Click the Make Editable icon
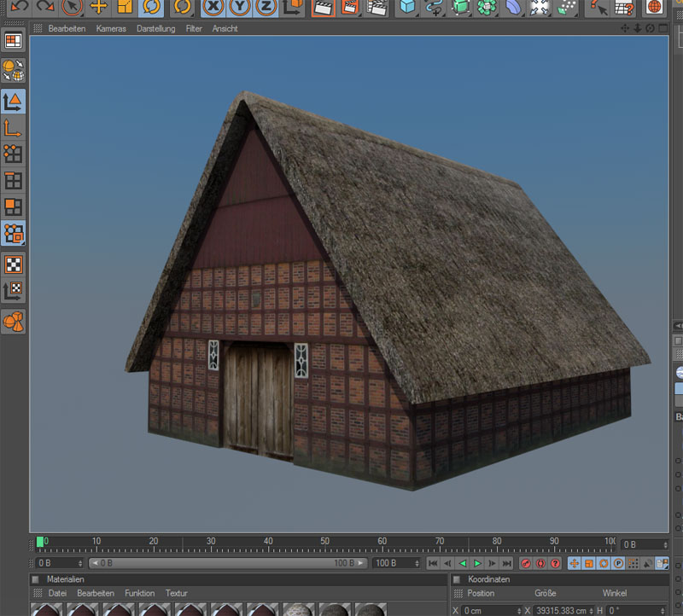The width and height of the screenshot is (683, 616). 13,71
